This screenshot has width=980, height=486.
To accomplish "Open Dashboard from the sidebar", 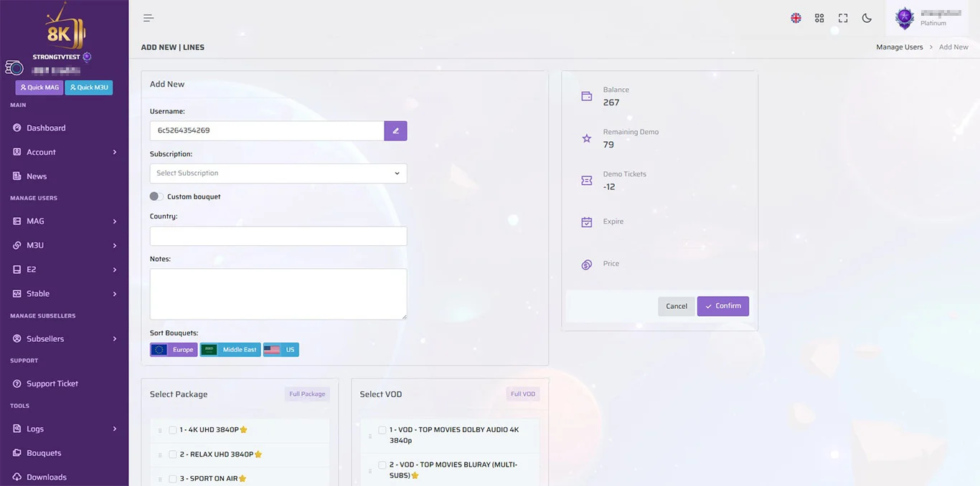I will [x=46, y=128].
